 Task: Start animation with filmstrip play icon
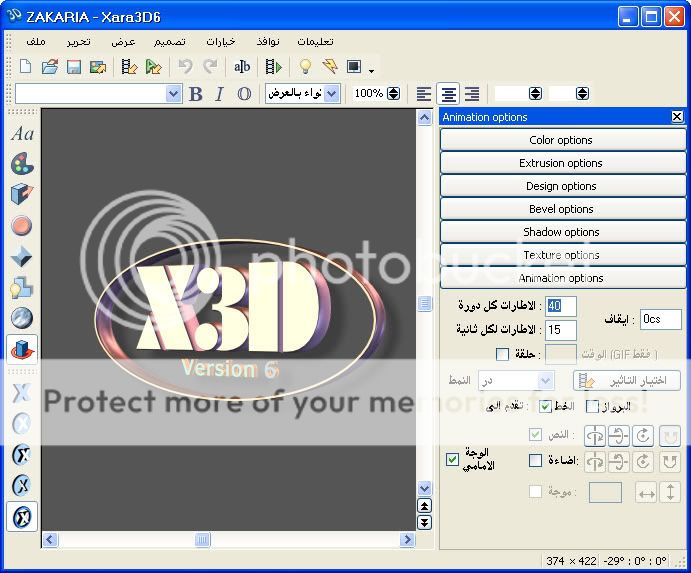coord(273,67)
